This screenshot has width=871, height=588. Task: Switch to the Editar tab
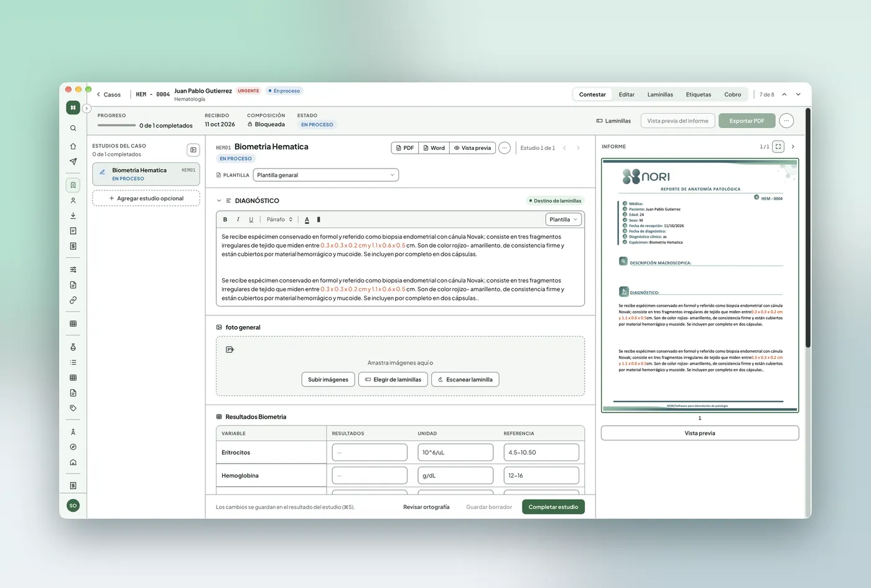pos(626,95)
